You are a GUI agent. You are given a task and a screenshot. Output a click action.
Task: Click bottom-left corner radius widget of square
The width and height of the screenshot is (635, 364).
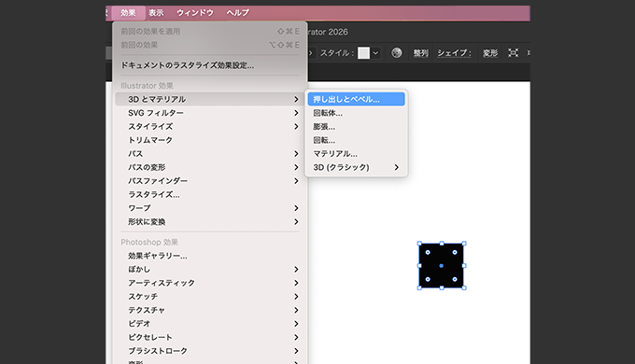tap(428, 279)
